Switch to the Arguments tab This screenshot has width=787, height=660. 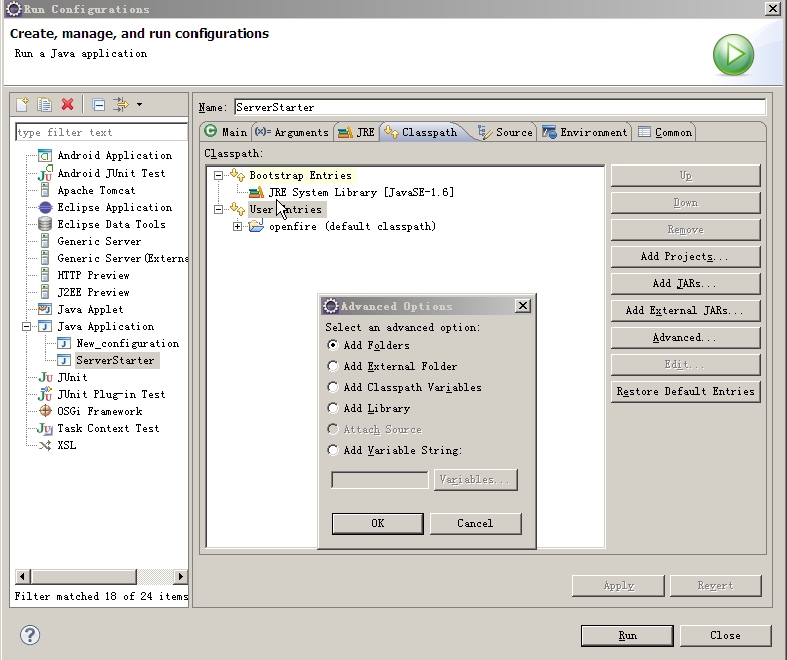point(292,132)
